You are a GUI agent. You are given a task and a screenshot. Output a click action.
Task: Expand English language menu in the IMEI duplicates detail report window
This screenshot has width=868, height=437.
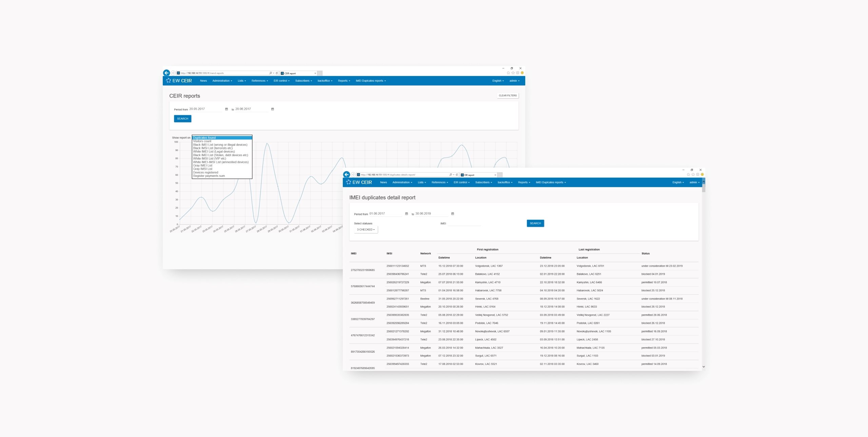pos(678,182)
